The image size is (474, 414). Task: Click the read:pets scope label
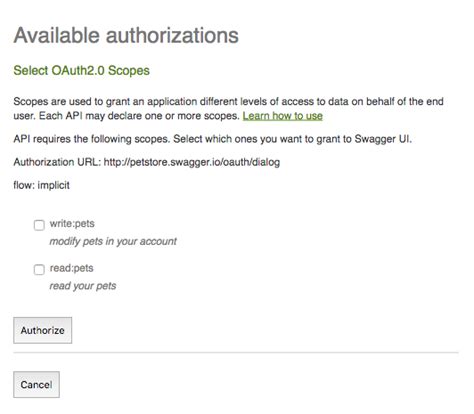pyautogui.click(x=71, y=268)
